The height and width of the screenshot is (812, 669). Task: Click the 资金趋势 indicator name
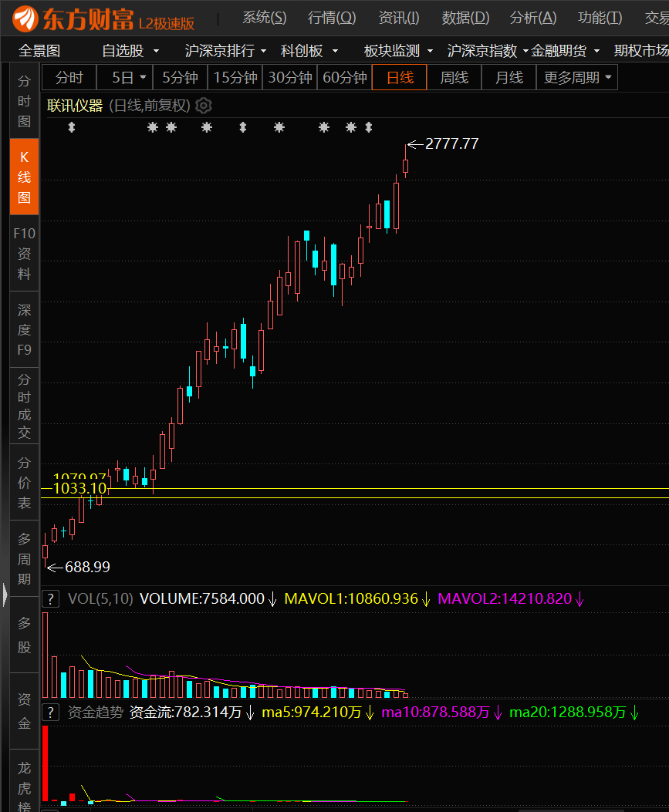96,713
